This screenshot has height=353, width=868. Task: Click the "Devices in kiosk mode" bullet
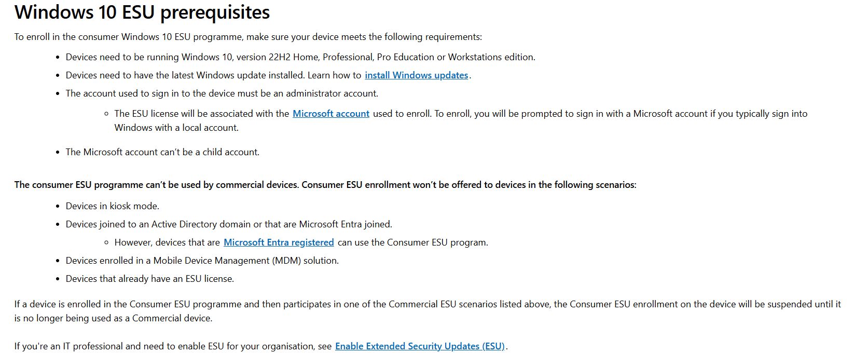coord(112,206)
